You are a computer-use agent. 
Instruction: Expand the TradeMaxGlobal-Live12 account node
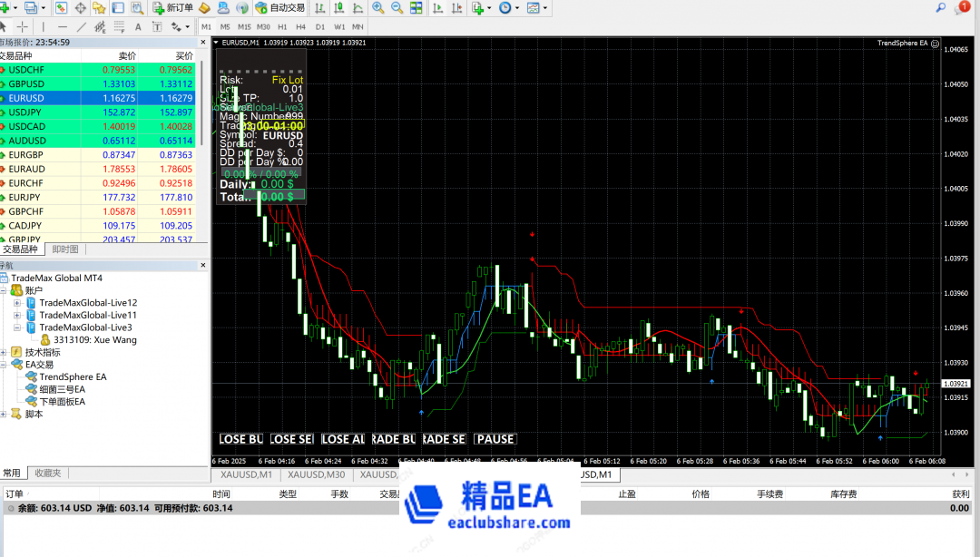16,303
